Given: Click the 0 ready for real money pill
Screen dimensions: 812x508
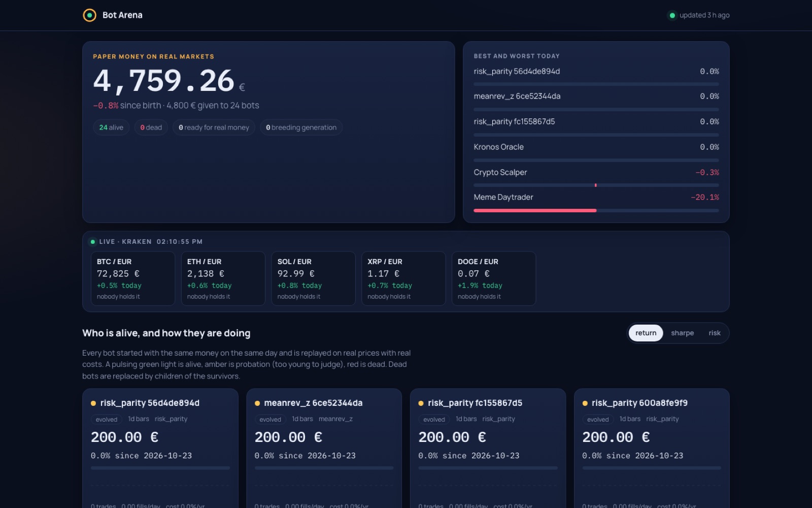Looking at the screenshot, I should (x=214, y=128).
